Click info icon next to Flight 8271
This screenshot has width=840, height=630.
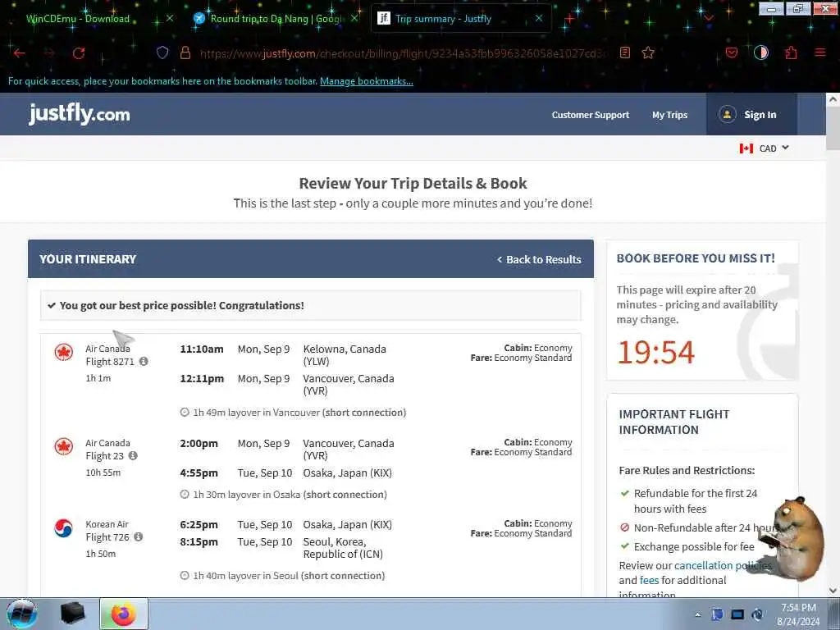click(x=144, y=361)
